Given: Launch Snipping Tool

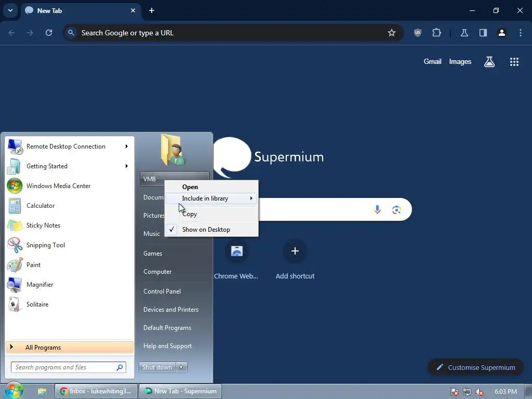Looking at the screenshot, I should pos(70,245).
